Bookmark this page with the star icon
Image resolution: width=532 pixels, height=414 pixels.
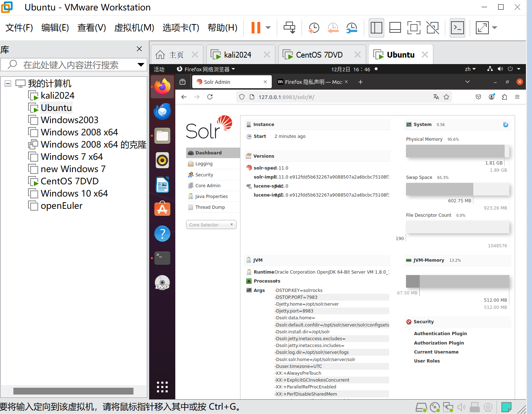pyautogui.click(x=446, y=97)
